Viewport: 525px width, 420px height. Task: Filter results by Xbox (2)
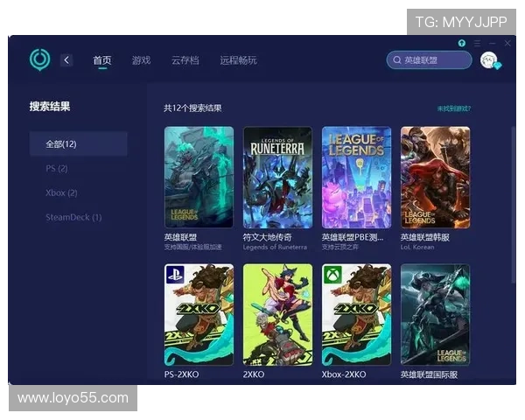(61, 192)
